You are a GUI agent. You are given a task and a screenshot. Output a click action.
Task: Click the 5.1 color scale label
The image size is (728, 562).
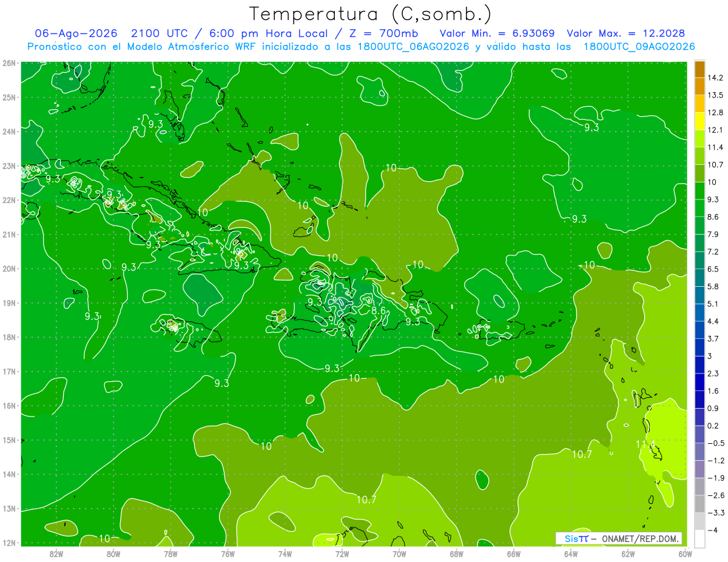pos(713,304)
